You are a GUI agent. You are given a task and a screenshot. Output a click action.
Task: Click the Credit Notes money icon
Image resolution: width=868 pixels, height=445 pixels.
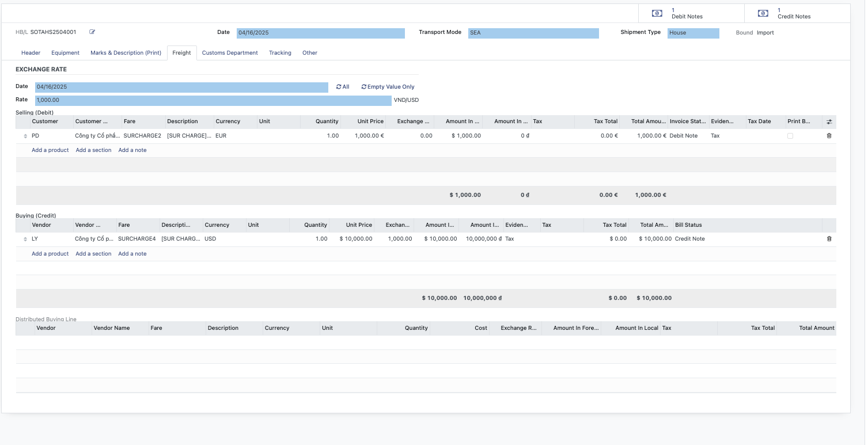(763, 13)
